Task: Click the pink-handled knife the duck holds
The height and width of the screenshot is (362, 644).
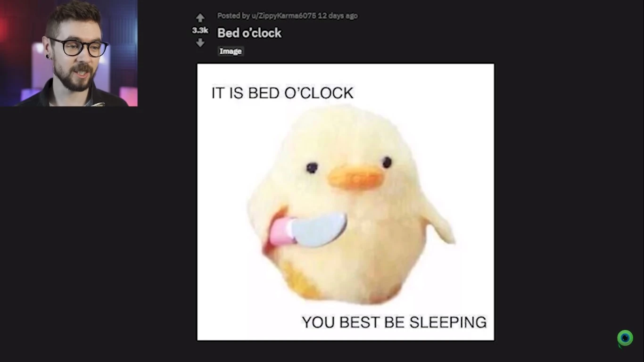Action: 308,230
